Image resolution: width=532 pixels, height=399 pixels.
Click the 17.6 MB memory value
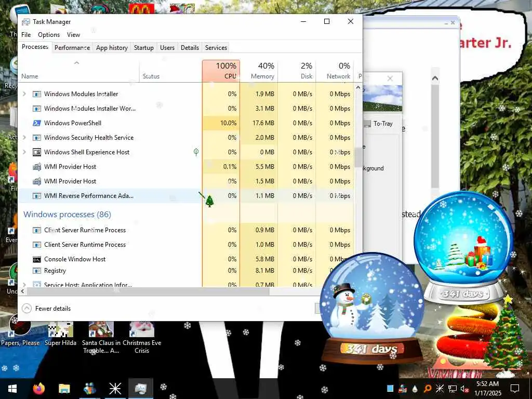click(263, 123)
